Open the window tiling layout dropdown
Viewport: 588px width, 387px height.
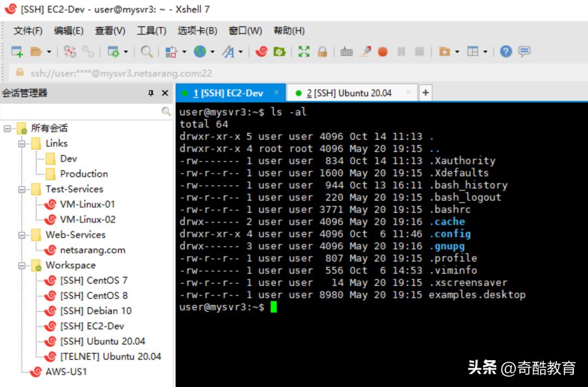pos(485,52)
